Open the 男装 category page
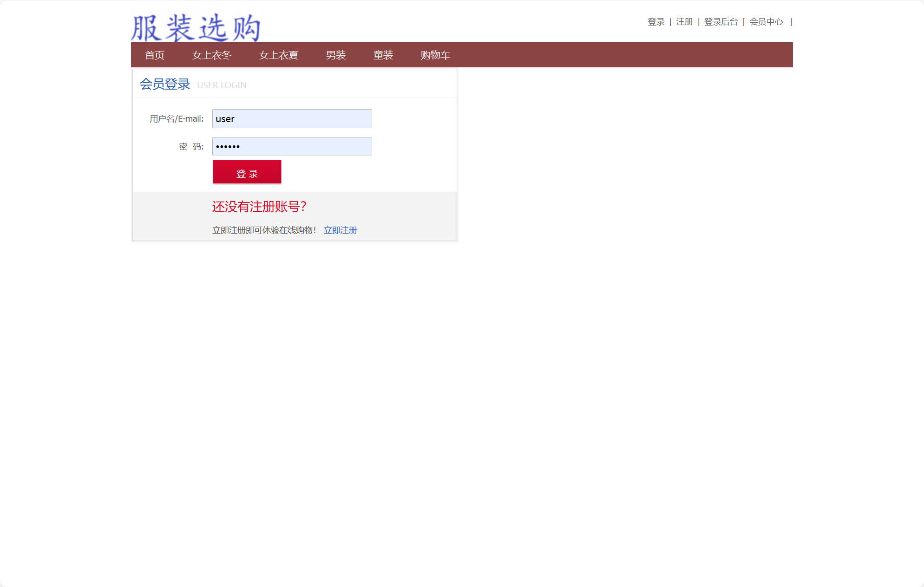Viewport: 924px width, 587px height. coord(336,55)
